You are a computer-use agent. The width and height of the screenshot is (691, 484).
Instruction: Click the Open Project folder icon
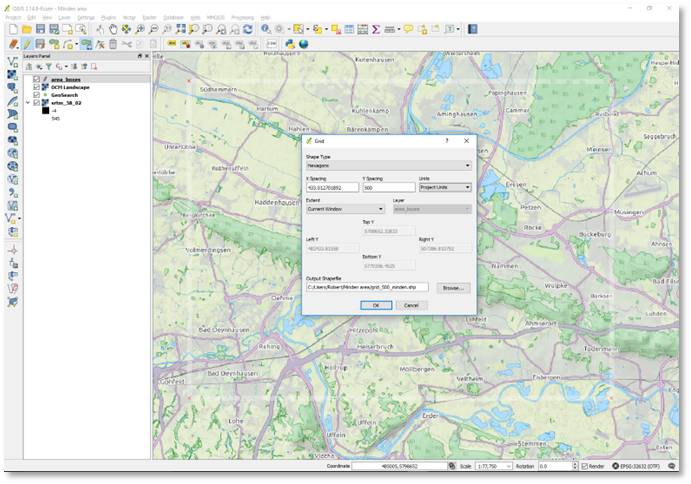pyautogui.click(x=26, y=30)
